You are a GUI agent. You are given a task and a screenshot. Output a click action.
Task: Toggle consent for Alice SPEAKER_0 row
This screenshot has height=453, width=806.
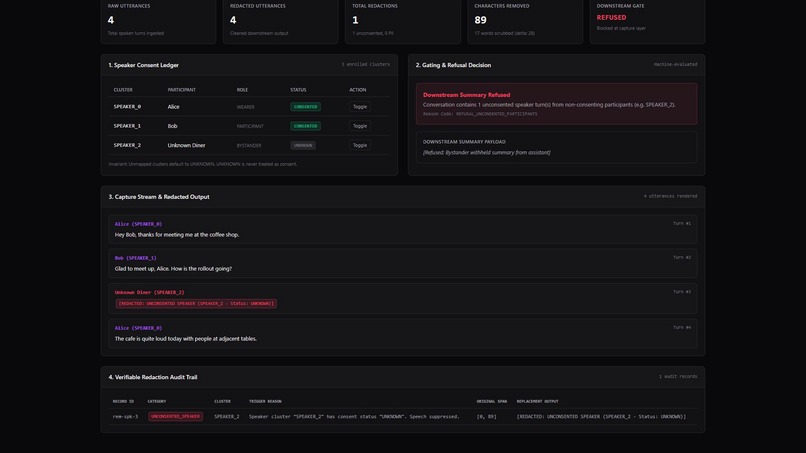360,106
